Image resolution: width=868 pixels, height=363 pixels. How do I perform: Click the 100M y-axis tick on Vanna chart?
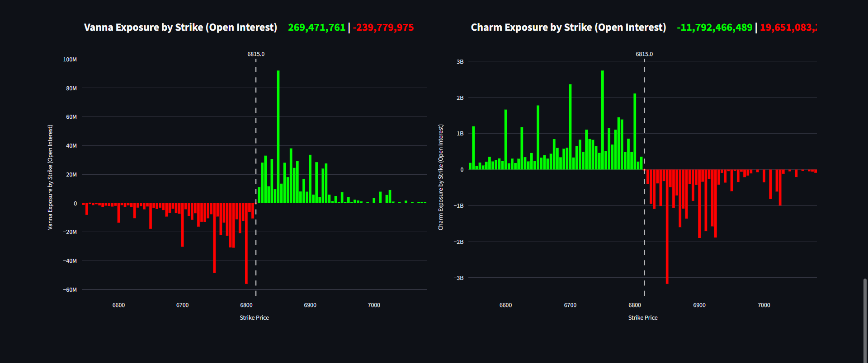pos(70,60)
